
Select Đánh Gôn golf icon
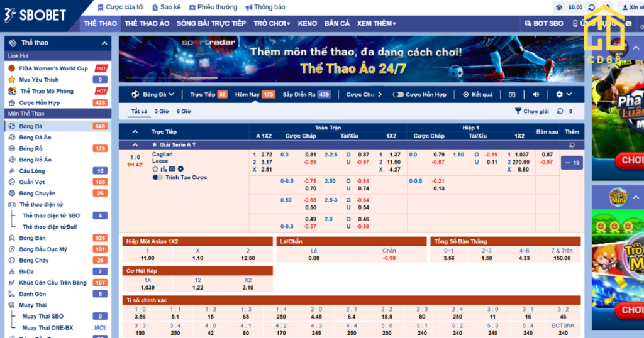tap(12, 293)
